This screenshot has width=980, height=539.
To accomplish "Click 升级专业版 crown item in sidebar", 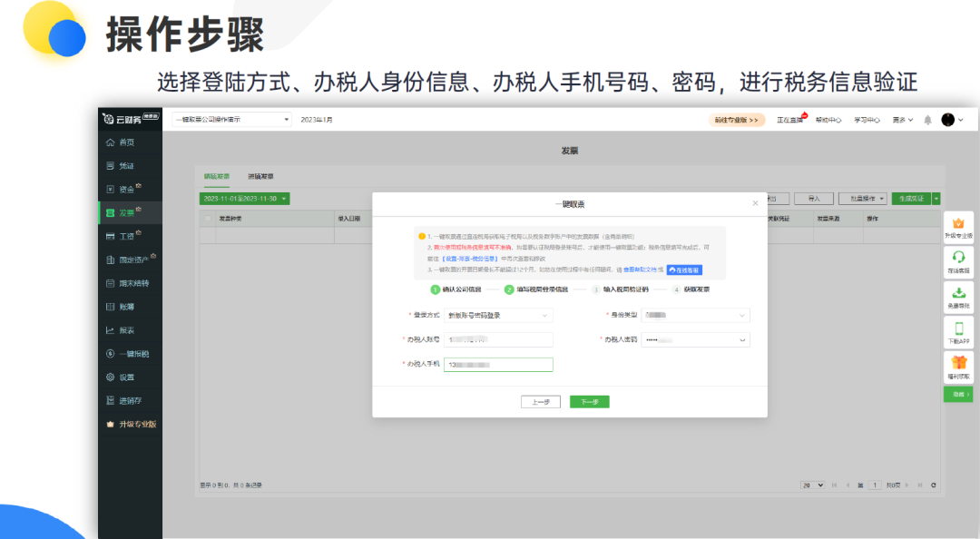I will 132,424.
